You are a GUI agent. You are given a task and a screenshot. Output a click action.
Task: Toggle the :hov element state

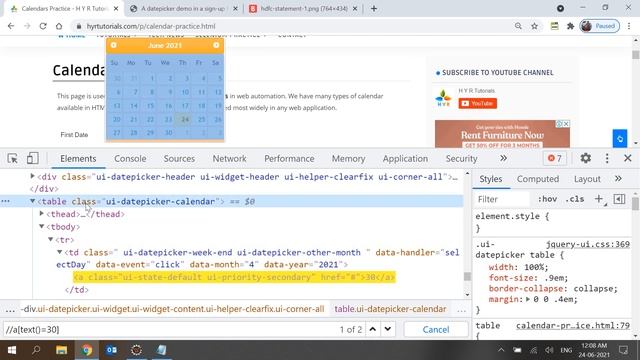click(x=547, y=199)
